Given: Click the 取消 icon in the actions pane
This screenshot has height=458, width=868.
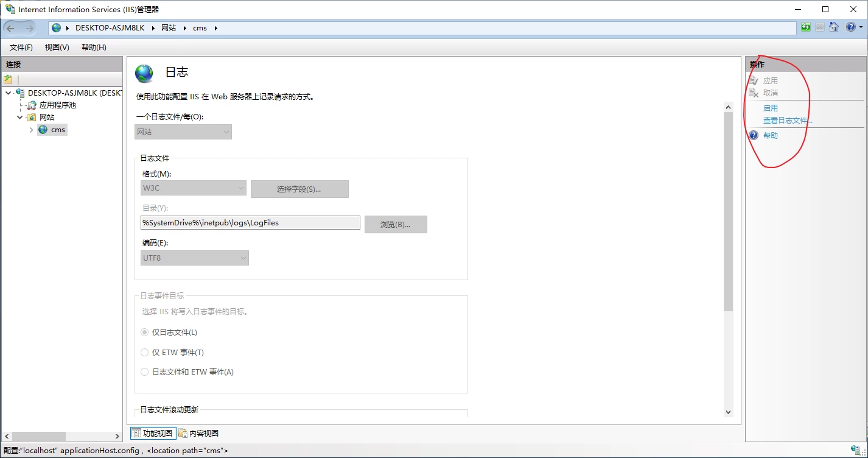Looking at the screenshot, I should 754,93.
